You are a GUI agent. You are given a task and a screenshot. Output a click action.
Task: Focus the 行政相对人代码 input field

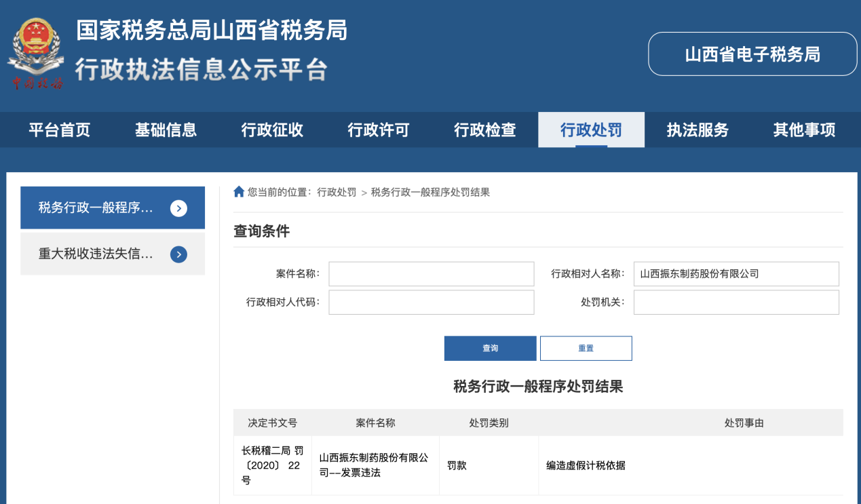pyautogui.click(x=432, y=303)
